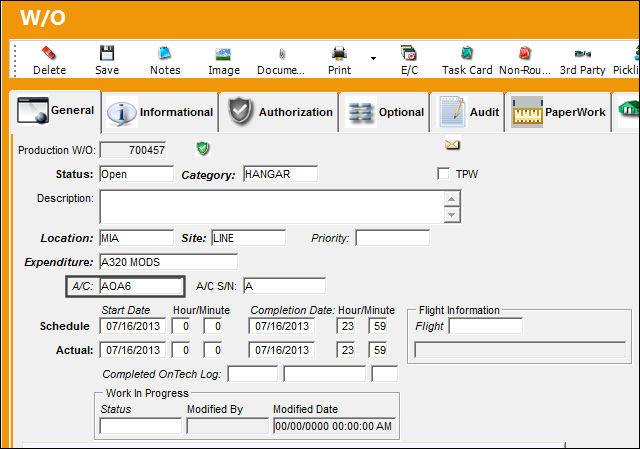This screenshot has width=640, height=449.
Task: Enable the TPW checkbox
Action: tap(443, 174)
